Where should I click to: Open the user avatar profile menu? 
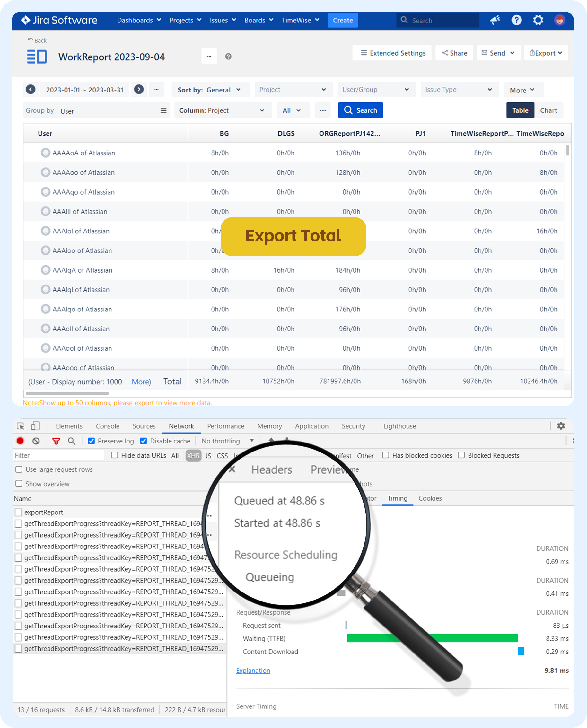pyautogui.click(x=560, y=20)
